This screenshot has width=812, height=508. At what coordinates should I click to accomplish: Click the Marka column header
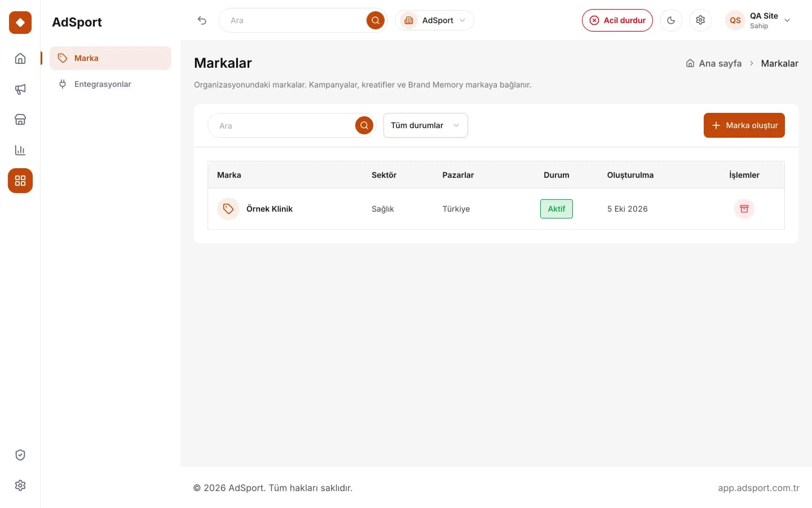click(229, 175)
